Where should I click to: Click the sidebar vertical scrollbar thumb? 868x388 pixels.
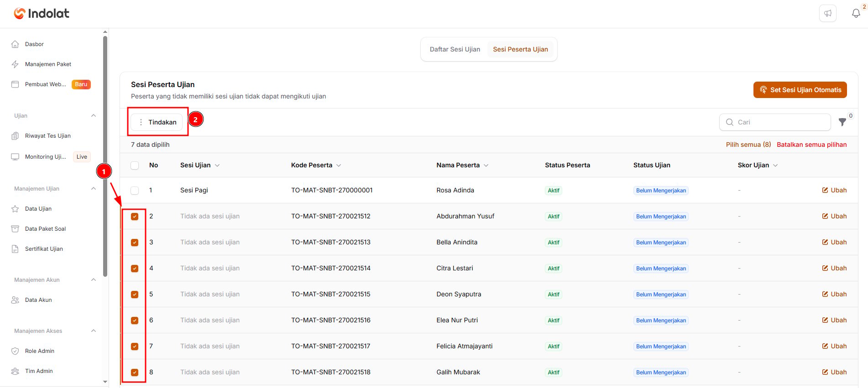click(105, 156)
